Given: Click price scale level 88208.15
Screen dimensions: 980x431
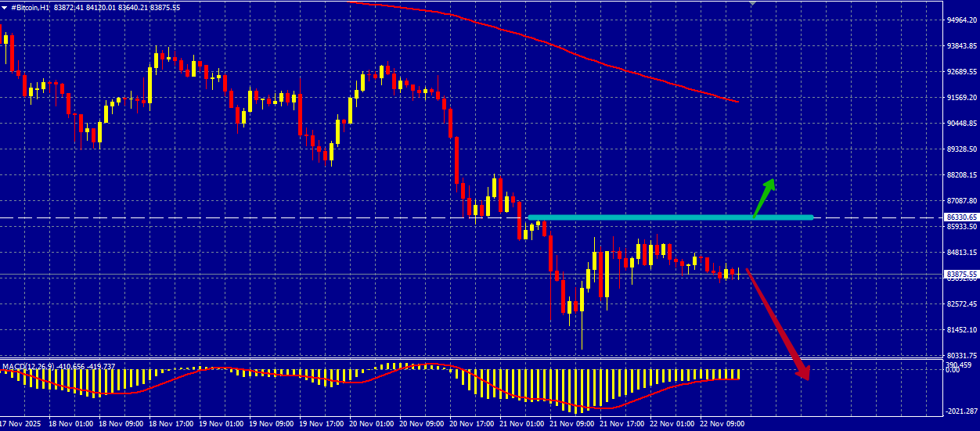Looking at the screenshot, I should click(961, 175).
